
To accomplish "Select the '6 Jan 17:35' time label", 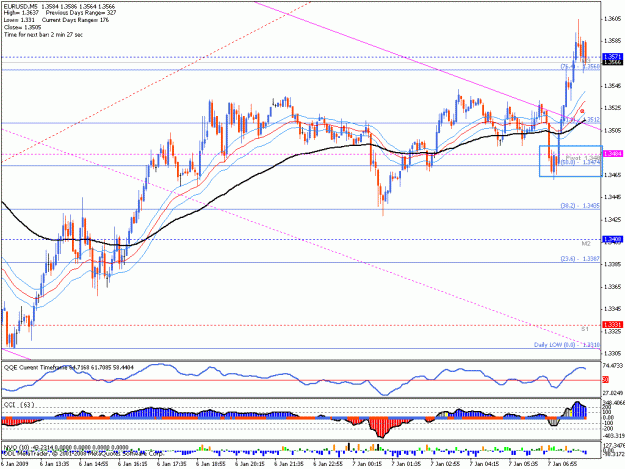I will tap(172, 464).
